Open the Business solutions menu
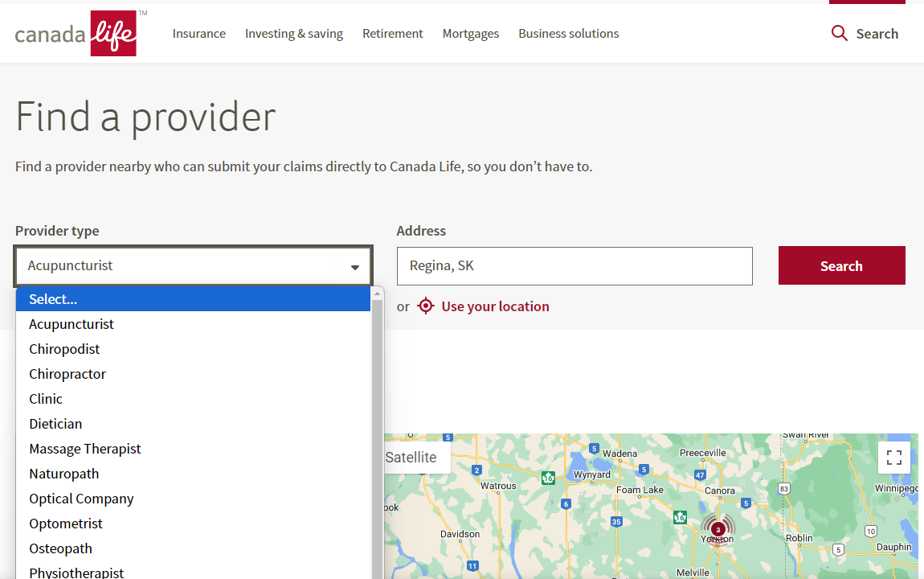 tap(568, 33)
